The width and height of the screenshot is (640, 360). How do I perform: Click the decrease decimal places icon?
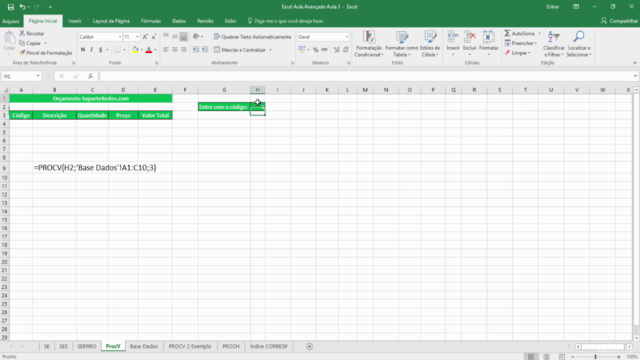point(346,50)
